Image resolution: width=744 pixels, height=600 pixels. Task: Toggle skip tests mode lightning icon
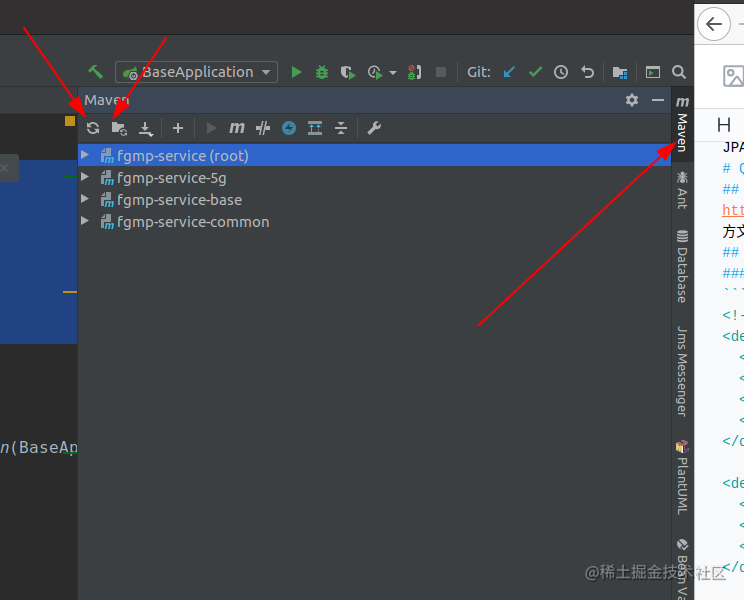[289, 128]
